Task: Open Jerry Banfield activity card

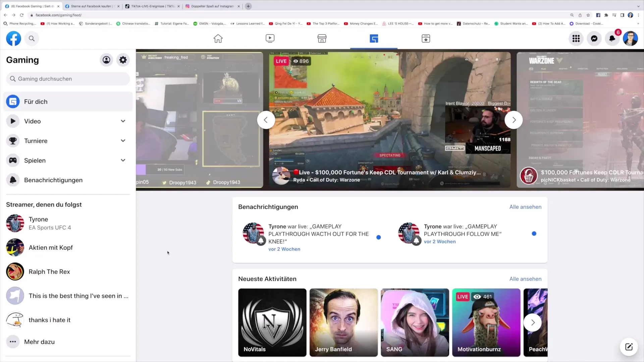Action: (x=343, y=322)
